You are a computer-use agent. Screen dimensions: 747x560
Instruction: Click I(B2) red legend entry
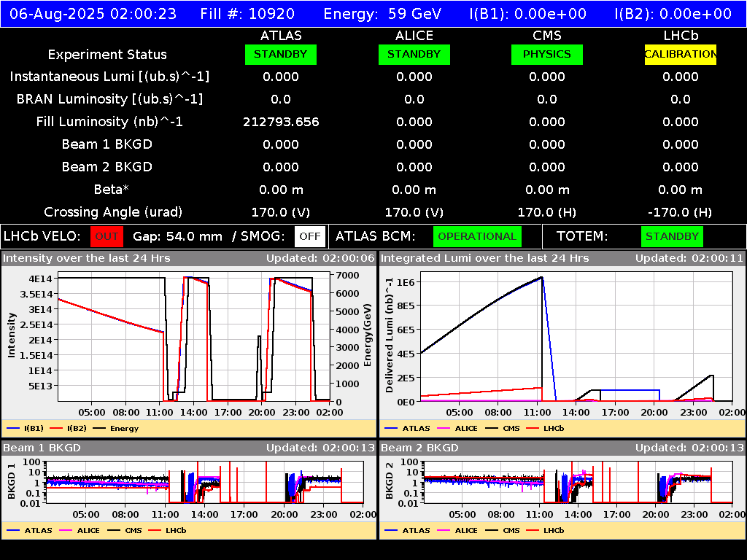pyautogui.click(x=68, y=428)
